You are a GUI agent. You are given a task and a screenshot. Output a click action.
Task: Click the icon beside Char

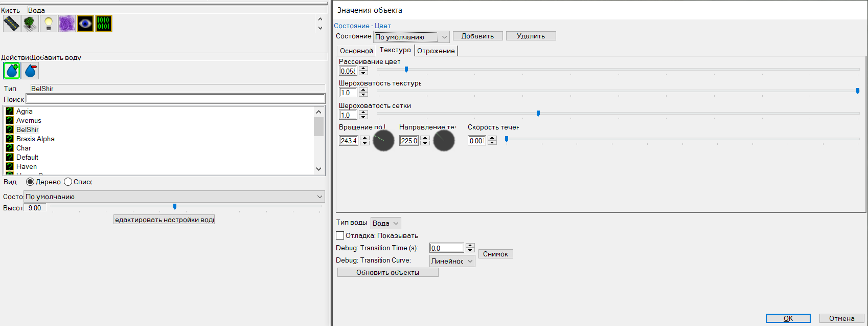[10, 148]
